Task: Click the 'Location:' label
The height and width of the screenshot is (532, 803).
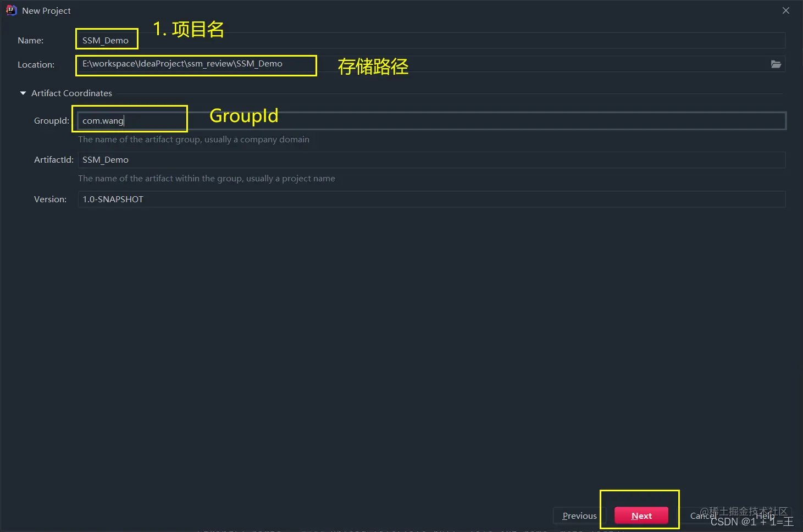Action: [x=36, y=65]
